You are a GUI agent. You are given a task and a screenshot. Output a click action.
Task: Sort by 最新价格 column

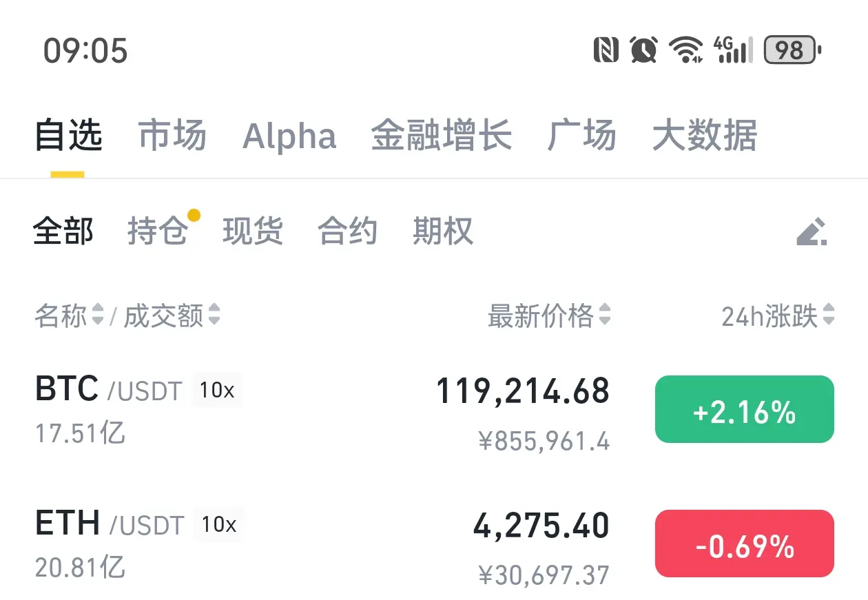pos(549,316)
